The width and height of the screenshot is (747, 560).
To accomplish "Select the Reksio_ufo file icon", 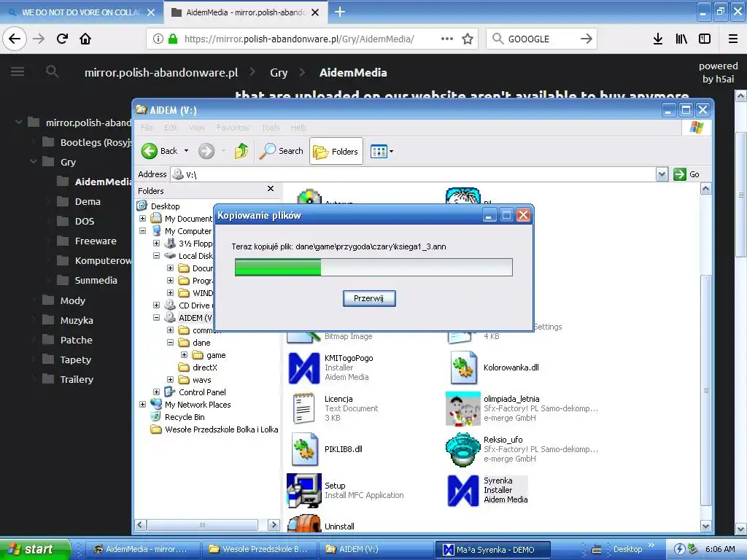I will [x=462, y=449].
